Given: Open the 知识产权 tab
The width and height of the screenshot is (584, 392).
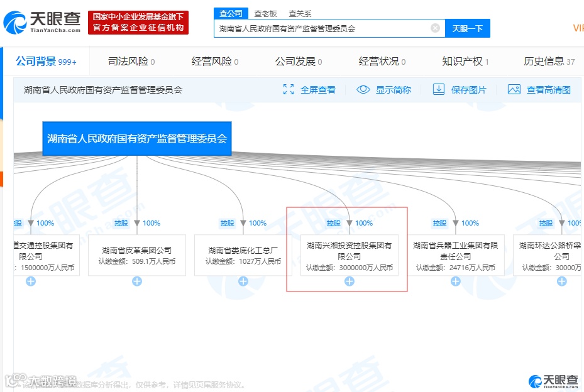Looking at the screenshot, I should tap(465, 62).
